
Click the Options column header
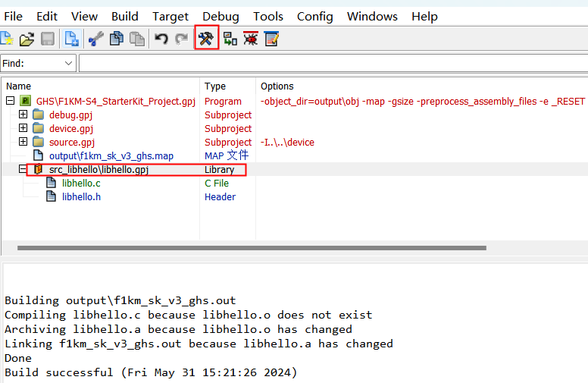(277, 86)
